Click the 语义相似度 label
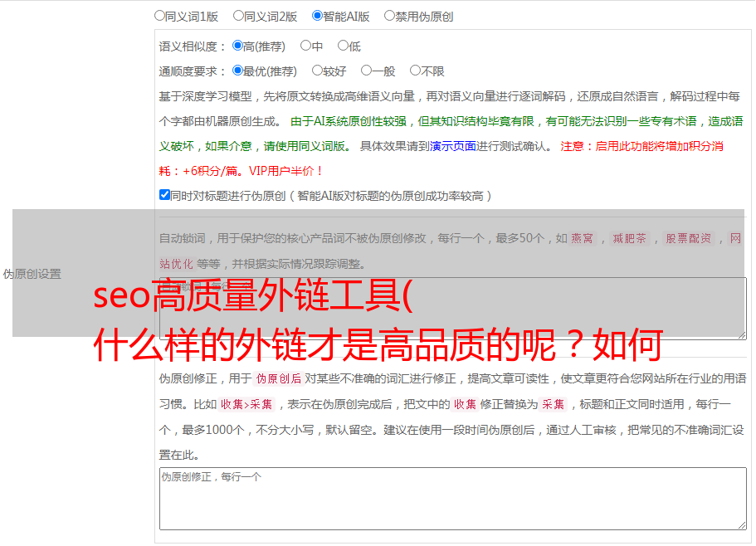 click(192, 46)
